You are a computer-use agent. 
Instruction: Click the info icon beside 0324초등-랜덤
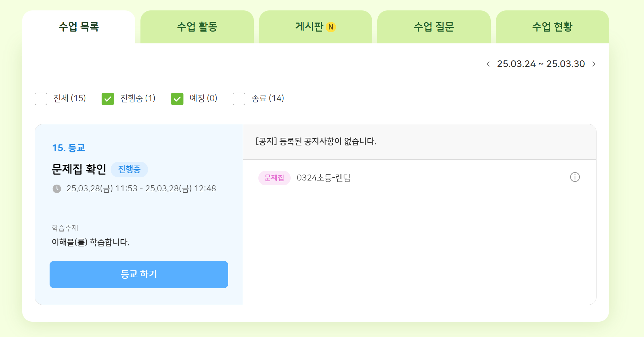(575, 177)
